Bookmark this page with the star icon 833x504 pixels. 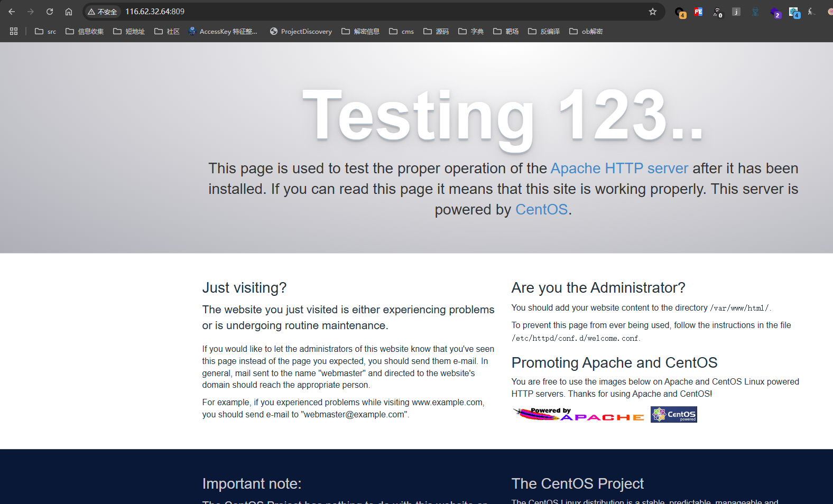pyautogui.click(x=653, y=12)
